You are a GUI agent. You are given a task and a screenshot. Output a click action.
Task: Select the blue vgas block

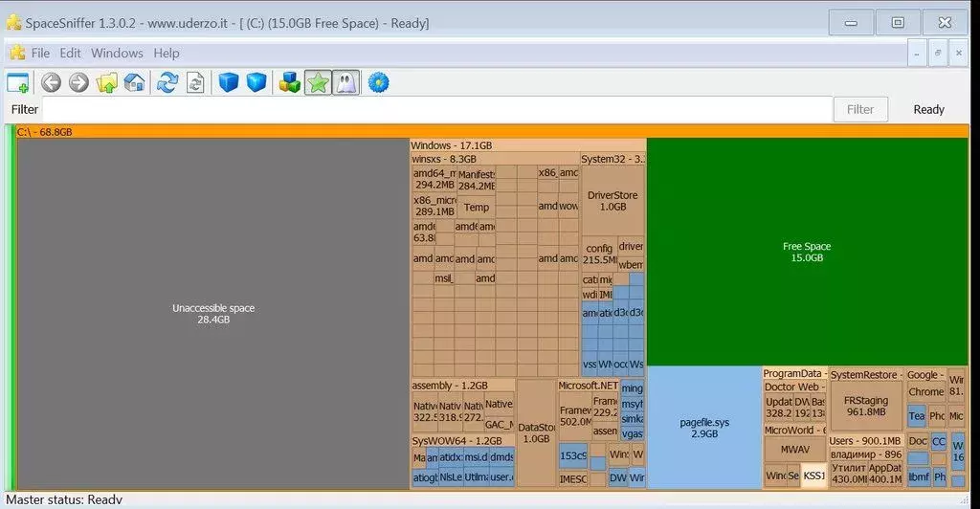point(632,434)
